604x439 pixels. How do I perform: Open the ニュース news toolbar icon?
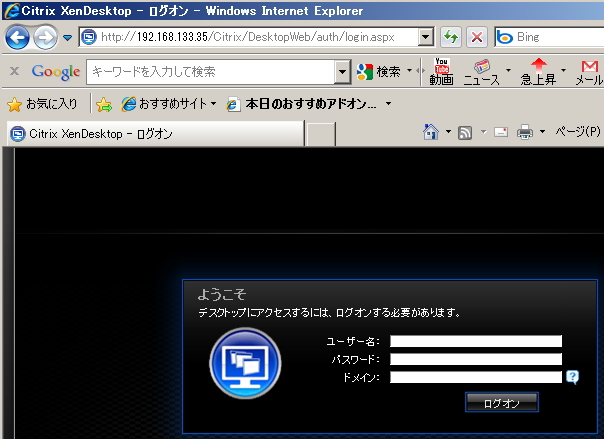click(482, 72)
